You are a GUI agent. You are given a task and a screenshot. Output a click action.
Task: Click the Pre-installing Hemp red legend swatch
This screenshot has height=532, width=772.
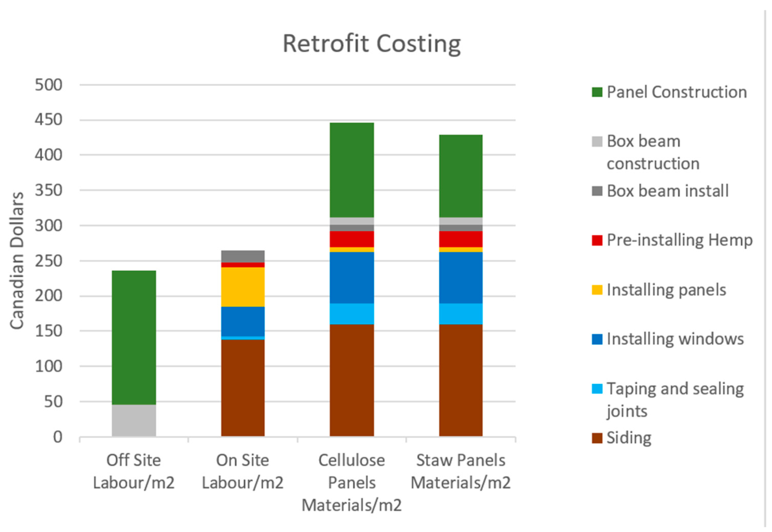pyautogui.click(x=597, y=240)
